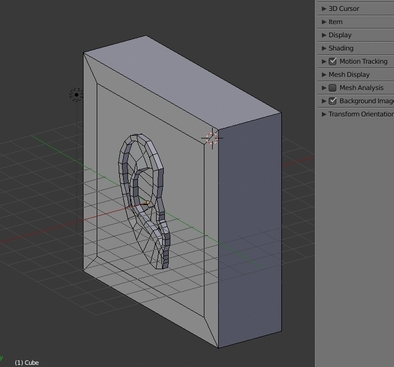The height and width of the screenshot is (367, 394).
Task: Expand the Display panel
Action: click(x=324, y=35)
